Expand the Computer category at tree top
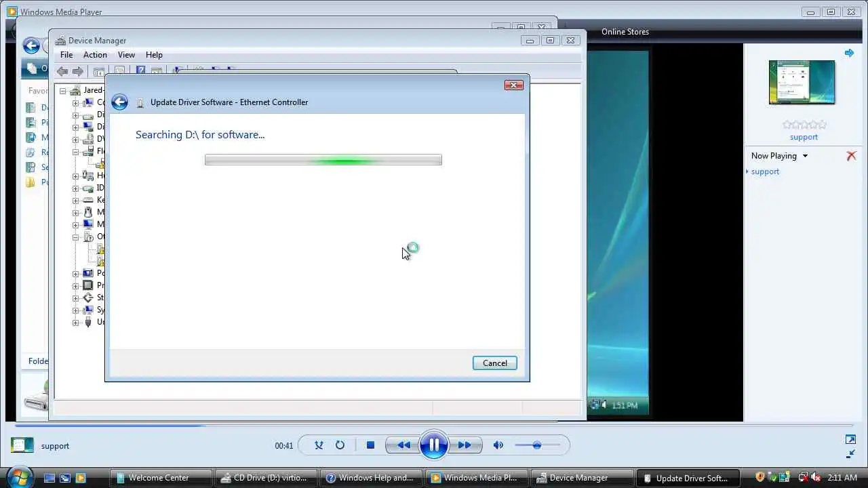 point(76,103)
